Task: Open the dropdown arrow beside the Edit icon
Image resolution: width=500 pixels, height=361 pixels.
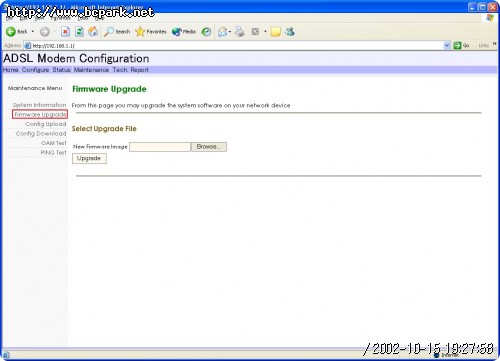Action: pos(265,32)
